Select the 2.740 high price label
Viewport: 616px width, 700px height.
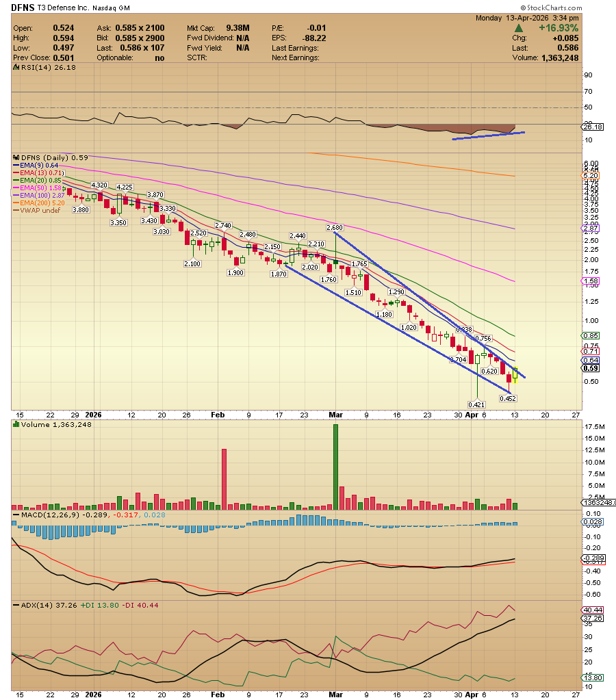coord(223,225)
